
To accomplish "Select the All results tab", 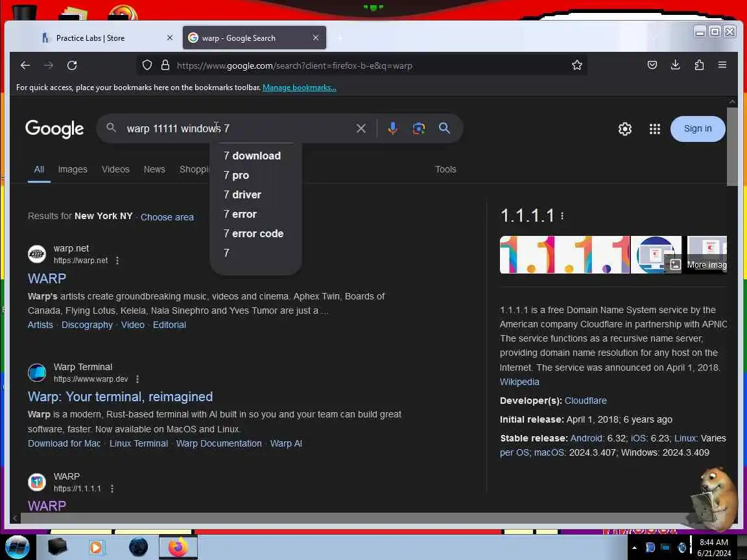I will point(39,170).
